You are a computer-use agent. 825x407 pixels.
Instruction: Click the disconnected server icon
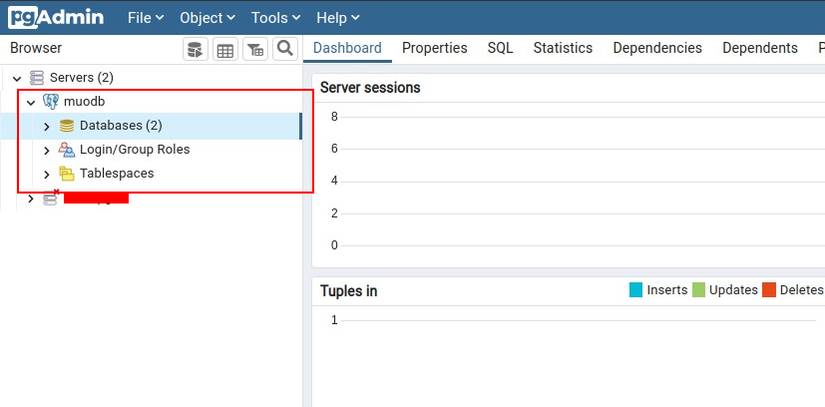tap(50, 198)
